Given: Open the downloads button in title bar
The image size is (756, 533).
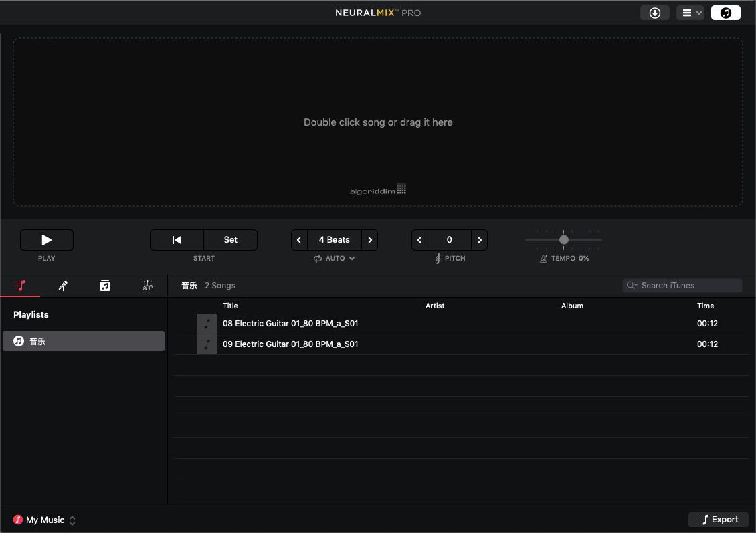Looking at the screenshot, I should 654,13.
